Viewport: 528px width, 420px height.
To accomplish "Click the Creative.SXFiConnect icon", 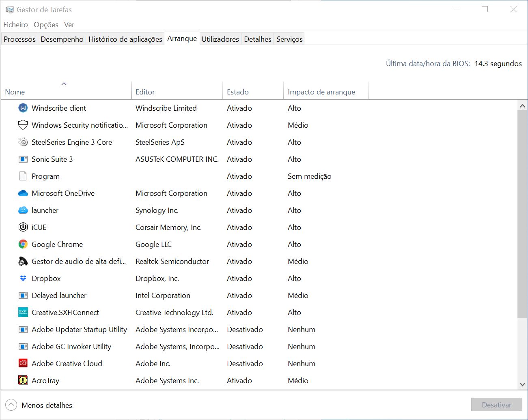I will coord(23,312).
